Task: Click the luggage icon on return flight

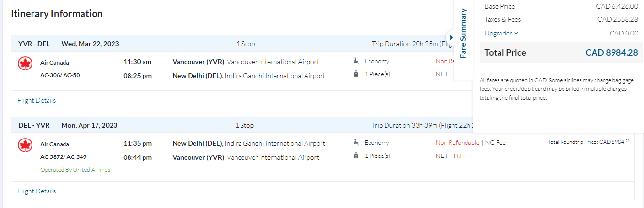Action: [356, 156]
